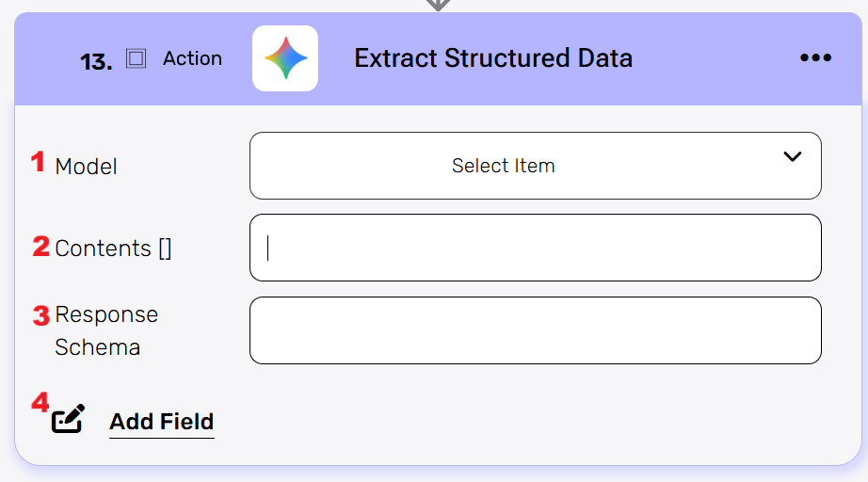
Task: Toggle the square checkbox next to Action
Action: pyautogui.click(x=137, y=58)
